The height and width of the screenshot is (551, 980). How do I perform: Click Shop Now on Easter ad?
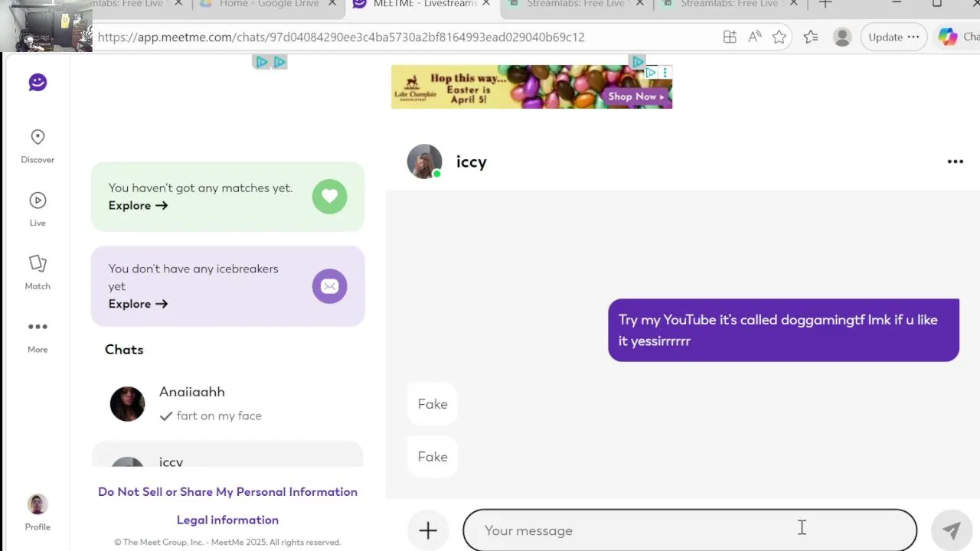636,96
